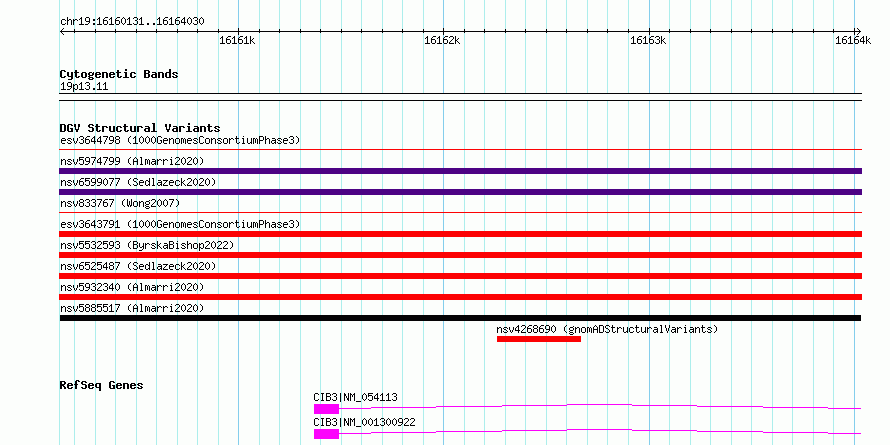Image resolution: width=890 pixels, height=445 pixels.
Task: Select the short red nsv4268690 bar
Action: (x=539, y=339)
